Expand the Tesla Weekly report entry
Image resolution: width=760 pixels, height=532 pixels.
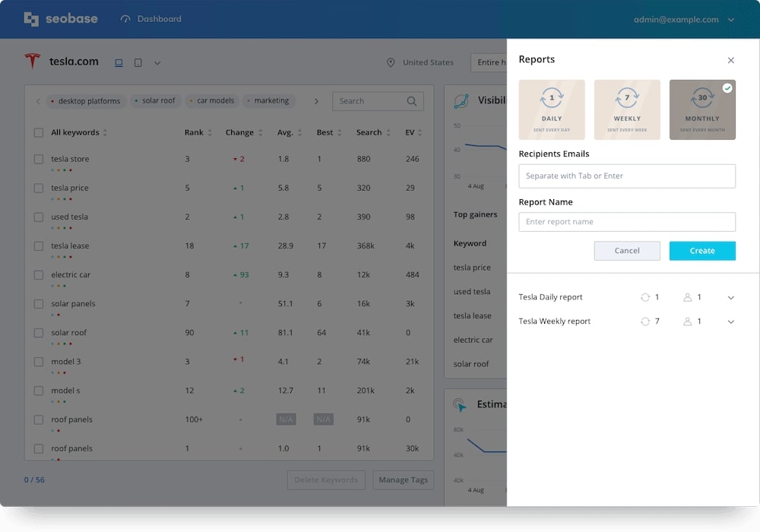tap(731, 322)
